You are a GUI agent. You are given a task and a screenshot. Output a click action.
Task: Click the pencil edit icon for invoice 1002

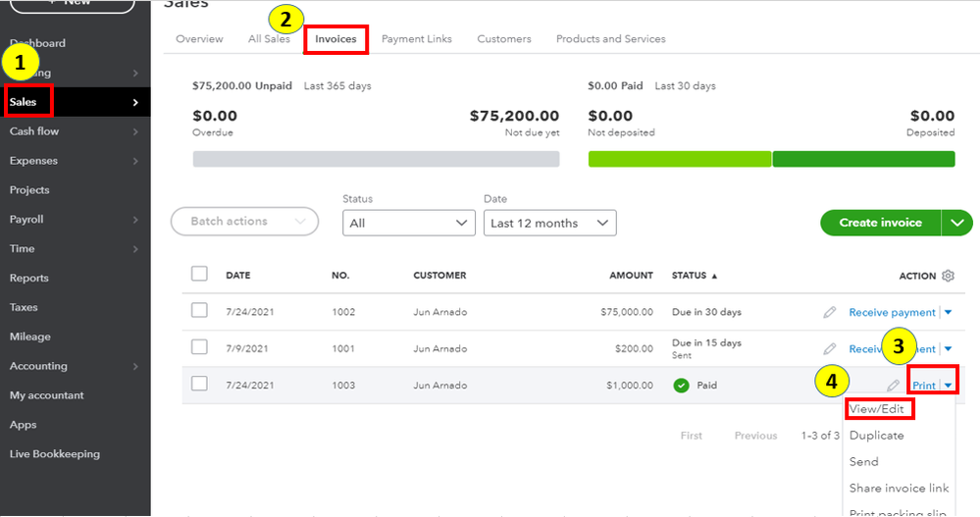coord(830,312)
